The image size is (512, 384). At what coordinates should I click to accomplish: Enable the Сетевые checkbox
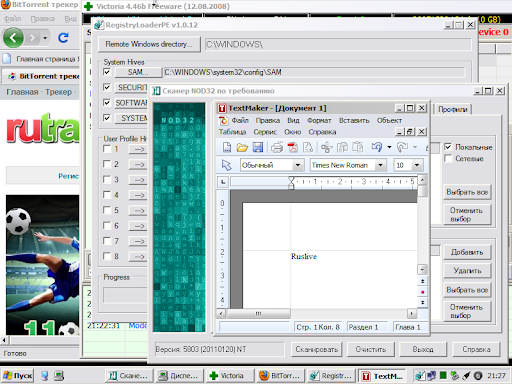(x=448, y=158)
